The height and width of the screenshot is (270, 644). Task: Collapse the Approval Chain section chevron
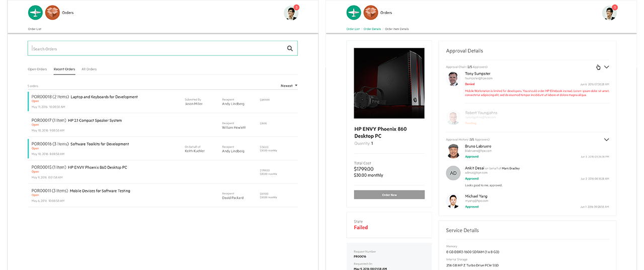coord(606,67)
